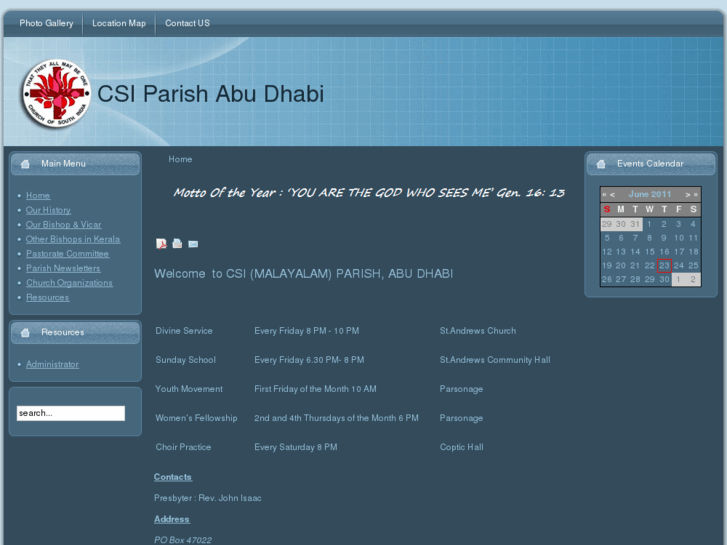This screenshot has width=727, height=545.
Task: Click the Home breadcrumb
Action: (x=180, y=159)
